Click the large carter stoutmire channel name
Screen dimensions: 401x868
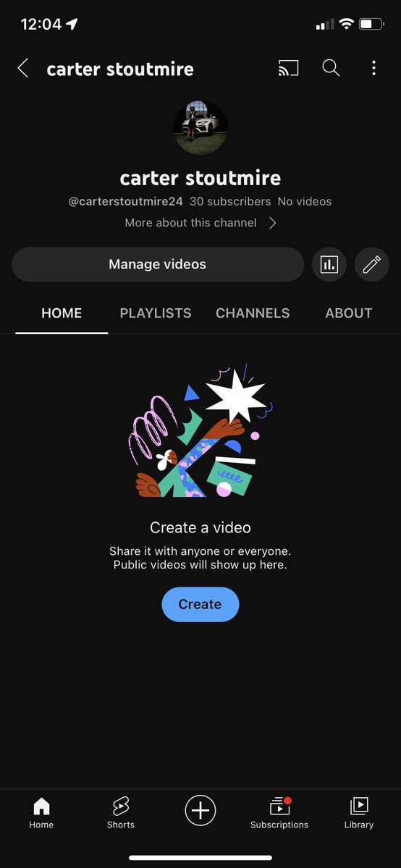(200, 178)
